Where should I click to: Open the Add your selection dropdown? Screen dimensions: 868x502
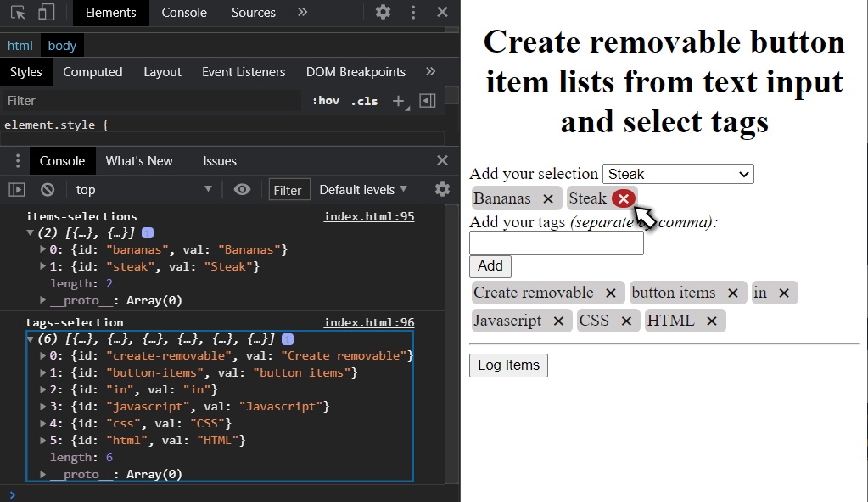pos(678,174)
